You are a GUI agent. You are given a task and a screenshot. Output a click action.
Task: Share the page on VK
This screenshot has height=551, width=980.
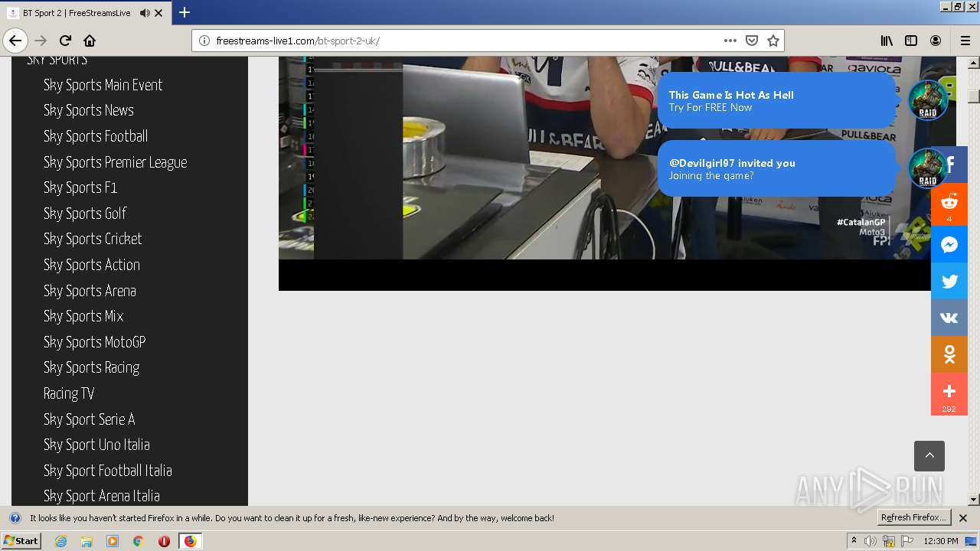pos(949,318)
